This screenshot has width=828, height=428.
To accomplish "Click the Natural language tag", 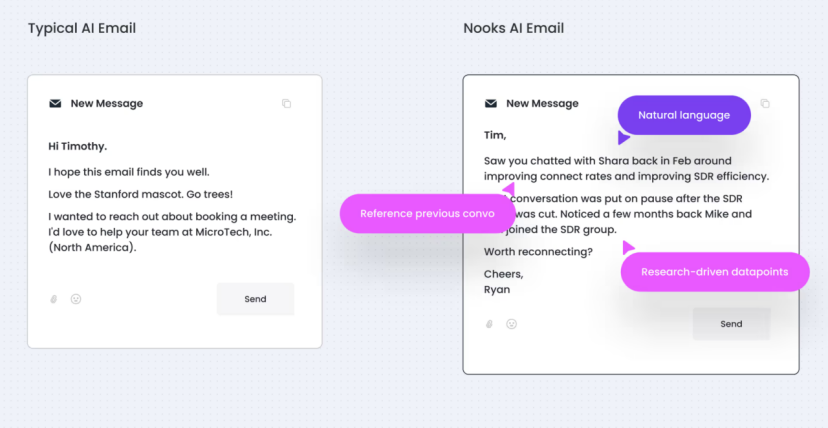I will point(684,115).
